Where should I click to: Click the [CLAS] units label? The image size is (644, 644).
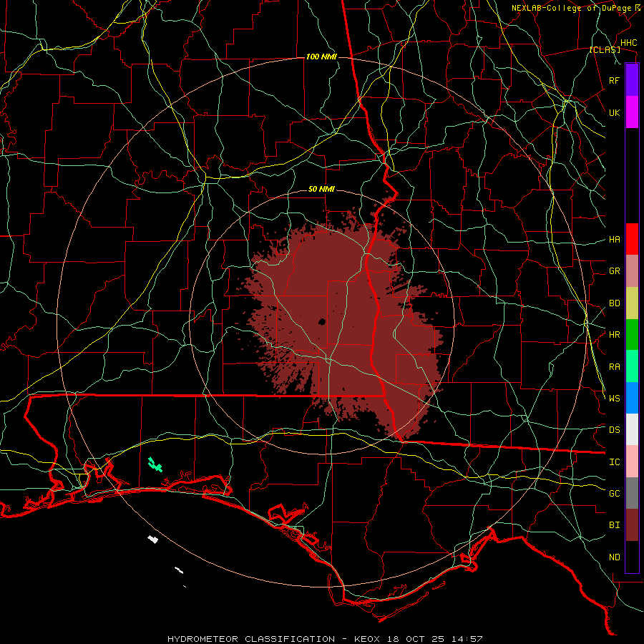point(605,50)
